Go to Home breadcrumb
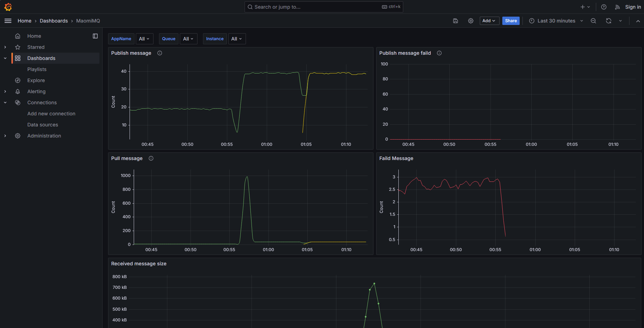This screenshot has height=328, width=644. tap(25, 21)
